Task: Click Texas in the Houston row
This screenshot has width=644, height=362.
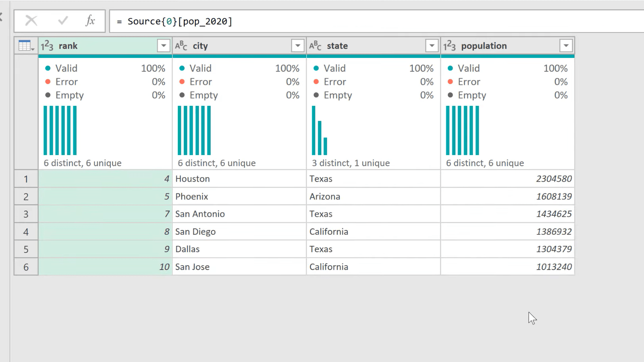Action: [x=374, y=179]
